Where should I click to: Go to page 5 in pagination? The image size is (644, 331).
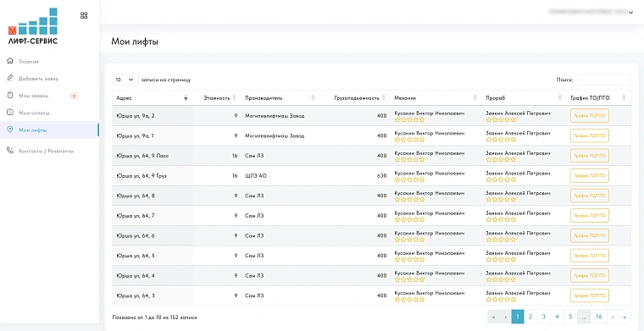(x=570, y=317)
